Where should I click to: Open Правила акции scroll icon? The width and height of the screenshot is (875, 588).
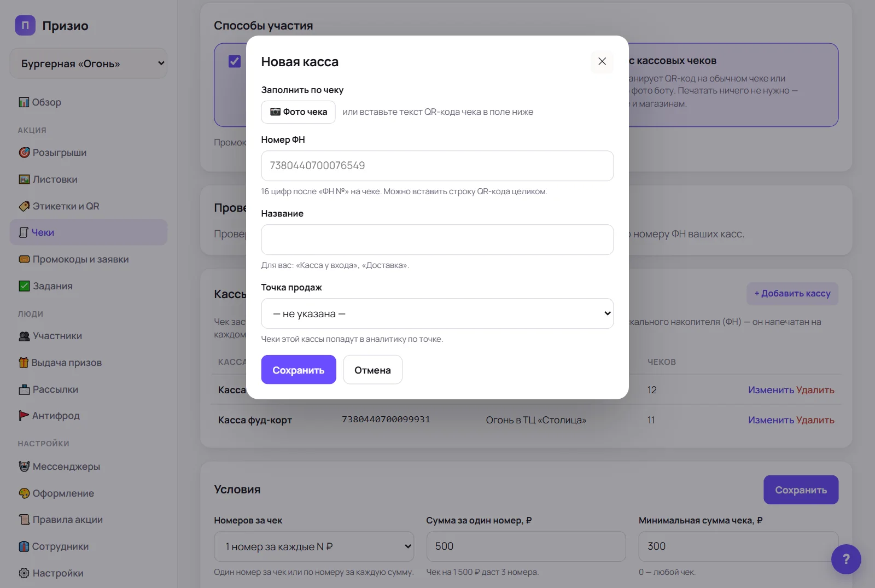pos(24,520)
